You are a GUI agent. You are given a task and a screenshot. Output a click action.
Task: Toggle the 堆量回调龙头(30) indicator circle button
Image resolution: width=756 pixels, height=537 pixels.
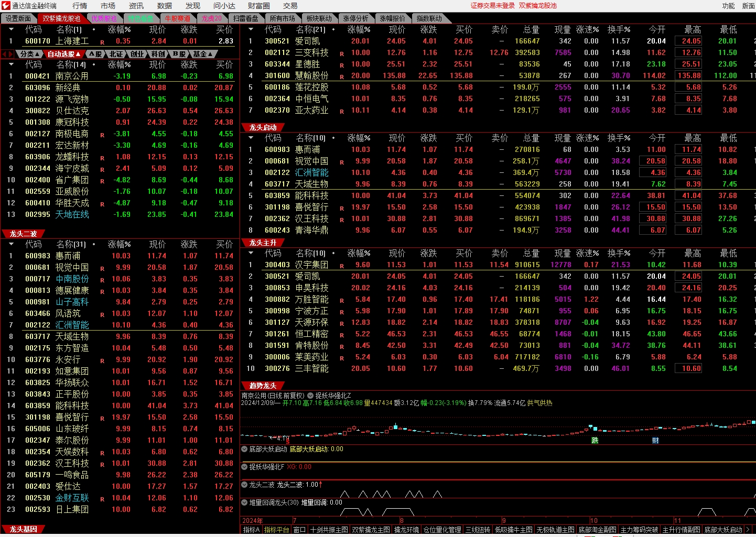pos(244,502)
